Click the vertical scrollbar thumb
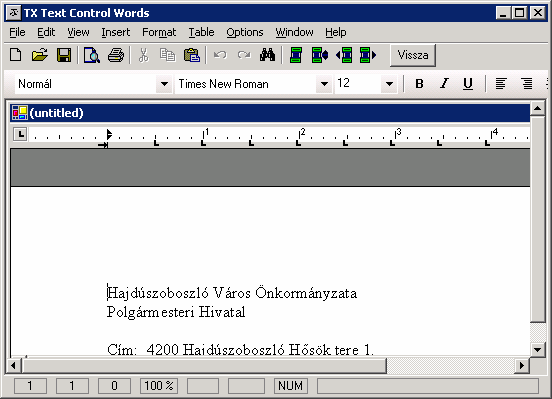Viewport: 552px width, 399px height. click(538, 218)
